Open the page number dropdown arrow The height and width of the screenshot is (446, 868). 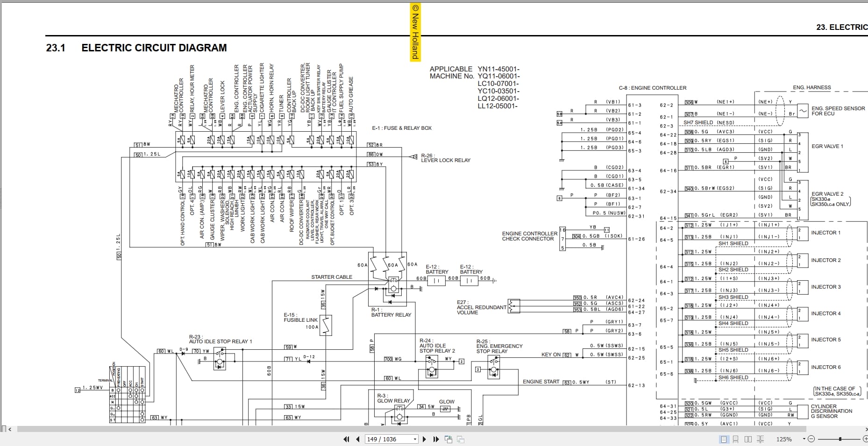click(x=415, y=439)
